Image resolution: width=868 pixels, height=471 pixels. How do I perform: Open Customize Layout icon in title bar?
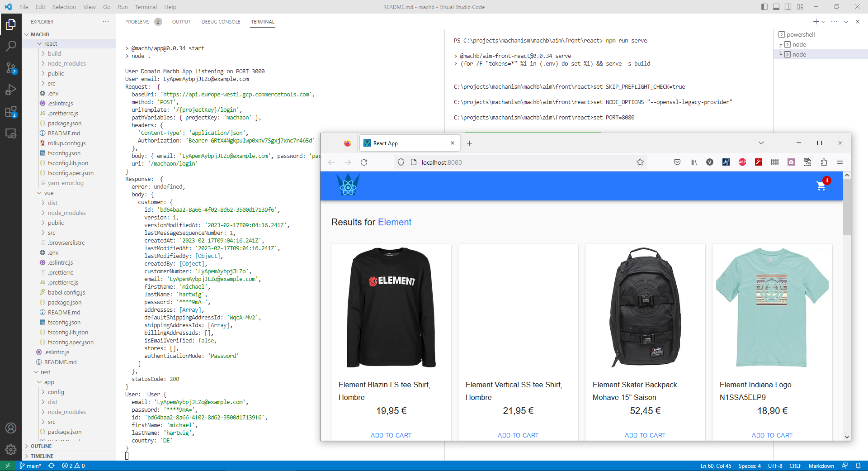coord(800,7)
